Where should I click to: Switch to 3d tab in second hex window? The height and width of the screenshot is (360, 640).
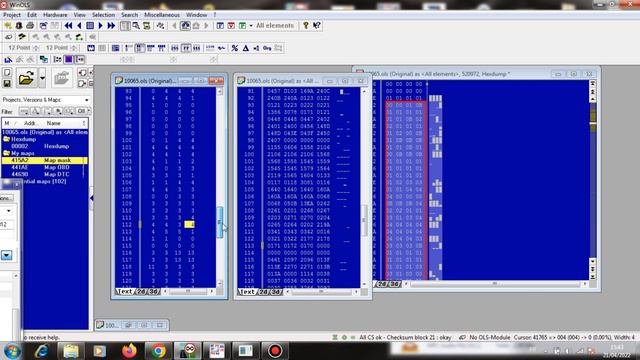276,291
